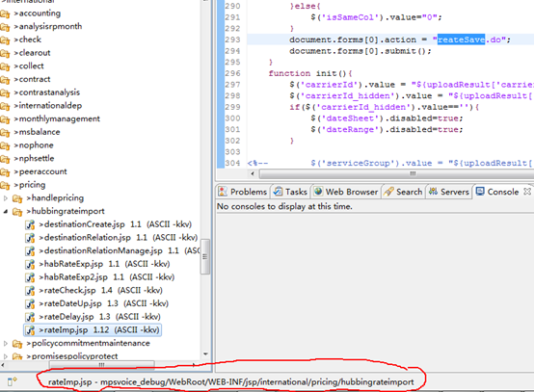The image size is (534, 392).
Task: Click the accounting folder icon
Action: coord(5,13)
